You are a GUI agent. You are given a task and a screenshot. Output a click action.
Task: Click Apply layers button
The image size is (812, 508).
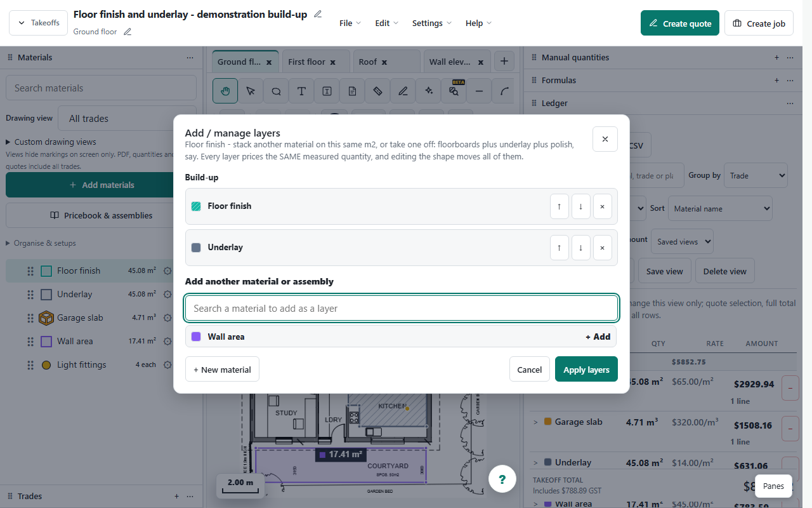tap(586, 370)
